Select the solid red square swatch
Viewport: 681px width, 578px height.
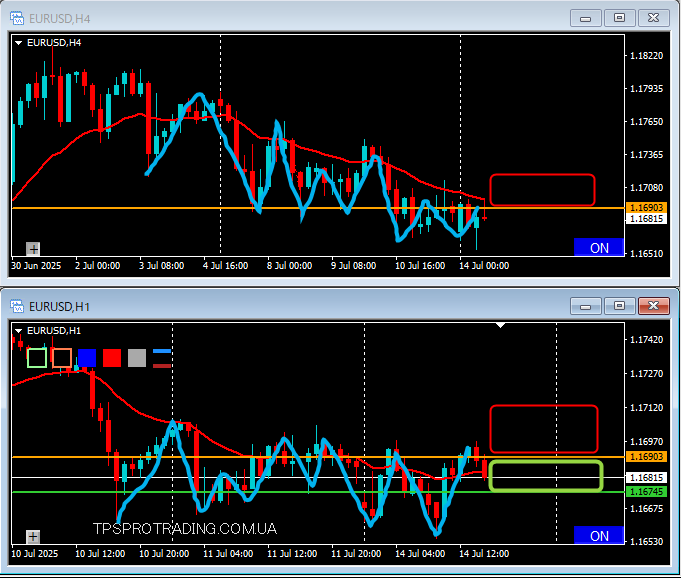click(112, 358)
